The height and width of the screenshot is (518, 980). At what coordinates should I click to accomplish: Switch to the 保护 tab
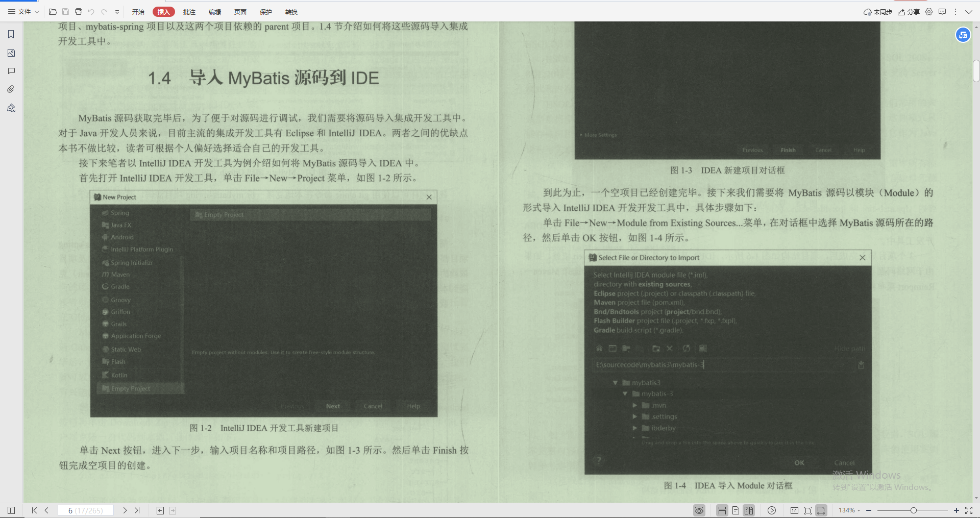pyautogui.click(x=266, y=12)
